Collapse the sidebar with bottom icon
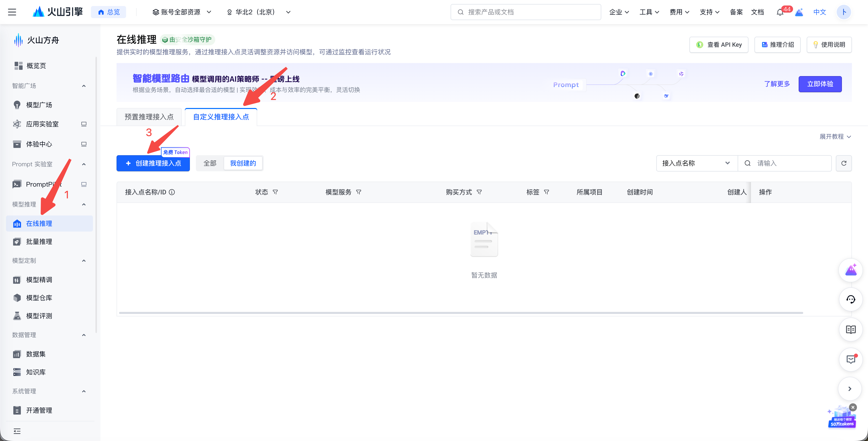The height and width of the screenshot is (441, 868). pyautogui.click(x=17, y=431)
